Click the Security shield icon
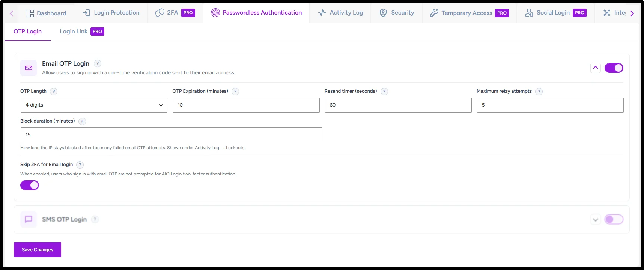Image resolution: width=644 pixels, height=270 pixels. 383,13
